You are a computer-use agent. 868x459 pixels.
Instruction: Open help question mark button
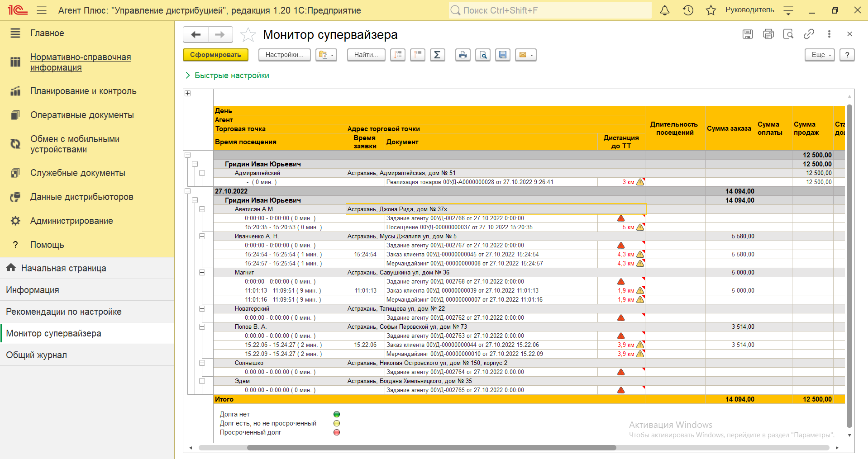point(847,55)
